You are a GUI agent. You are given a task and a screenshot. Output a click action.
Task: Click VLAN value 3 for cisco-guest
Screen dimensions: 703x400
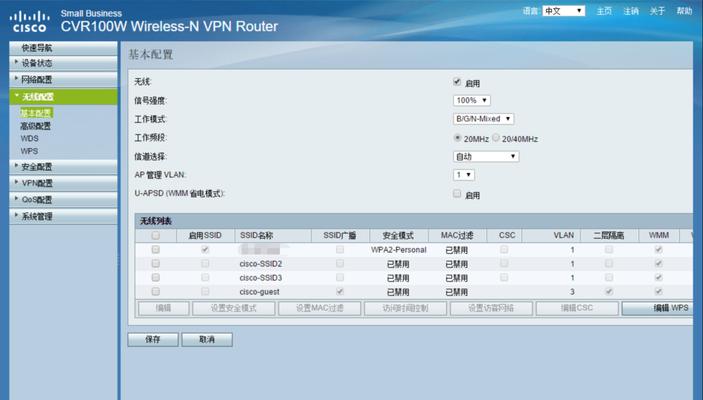tap(572, 292)
